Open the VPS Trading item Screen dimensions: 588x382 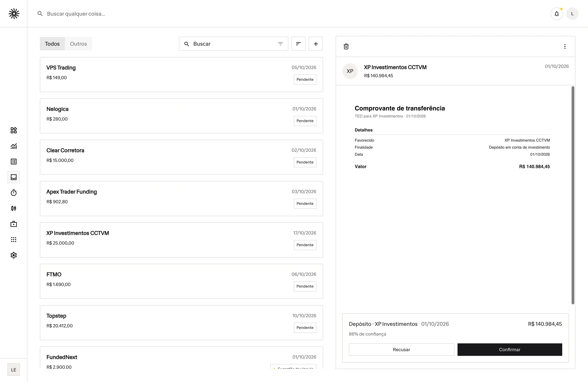pyautogui.click(x=181, y=75)
